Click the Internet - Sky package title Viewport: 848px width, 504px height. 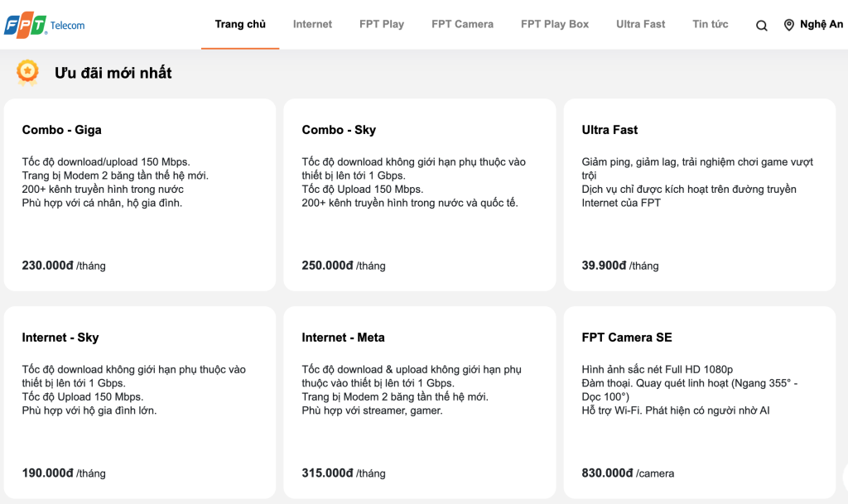click(x=60, y=338)
